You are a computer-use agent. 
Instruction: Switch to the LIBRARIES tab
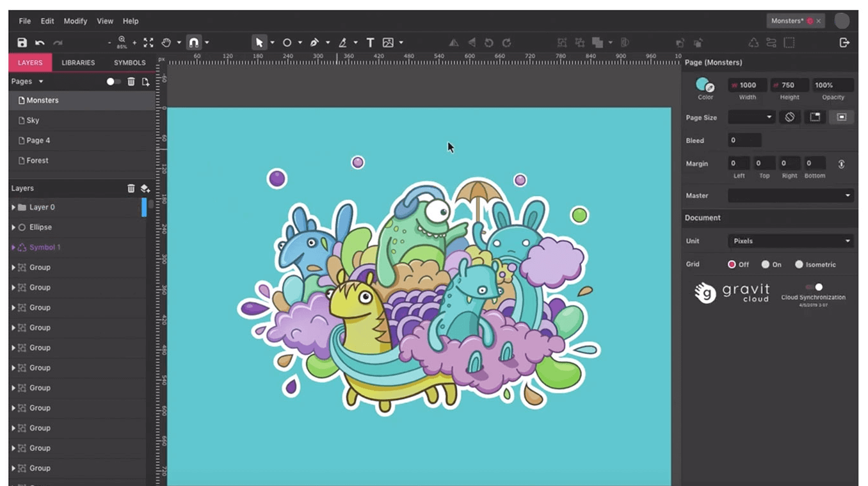77,62
